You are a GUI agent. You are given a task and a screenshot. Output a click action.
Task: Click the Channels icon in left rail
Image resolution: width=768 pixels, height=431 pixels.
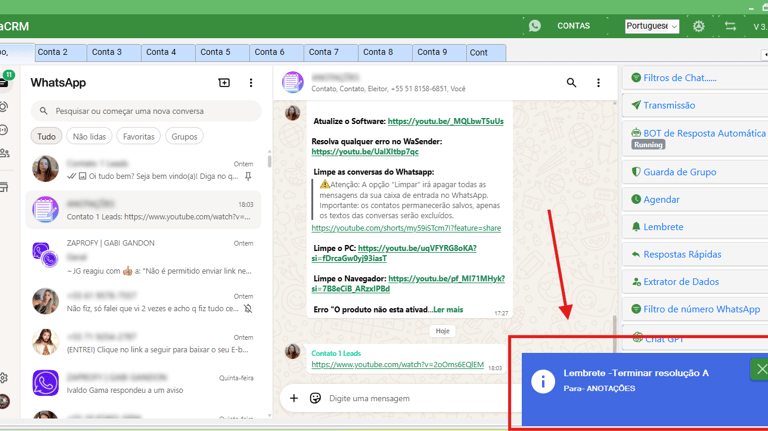point(4,130)
